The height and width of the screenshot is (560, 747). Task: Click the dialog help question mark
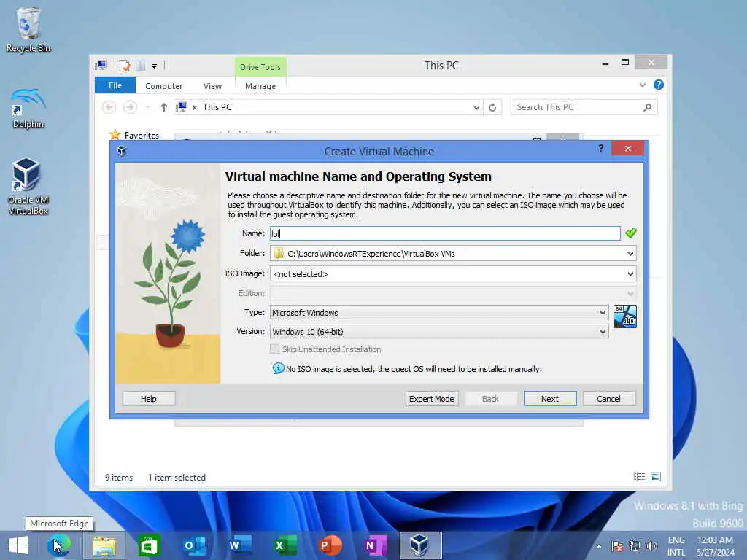pyautogui.click(x=601, y=149)
